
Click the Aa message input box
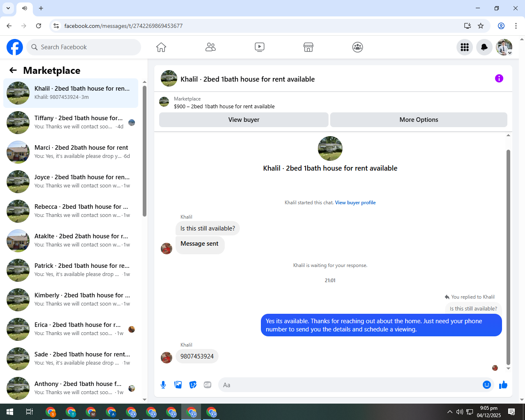[x=356, y=385]
